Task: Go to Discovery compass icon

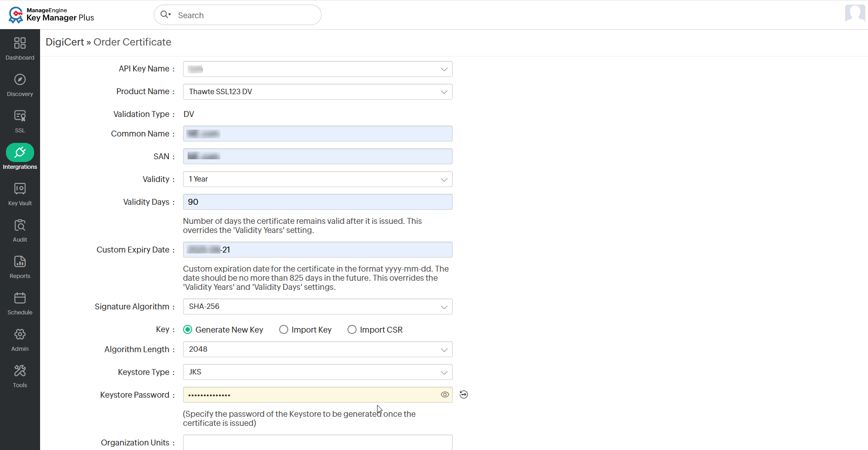Action: [x=20, y=80]
